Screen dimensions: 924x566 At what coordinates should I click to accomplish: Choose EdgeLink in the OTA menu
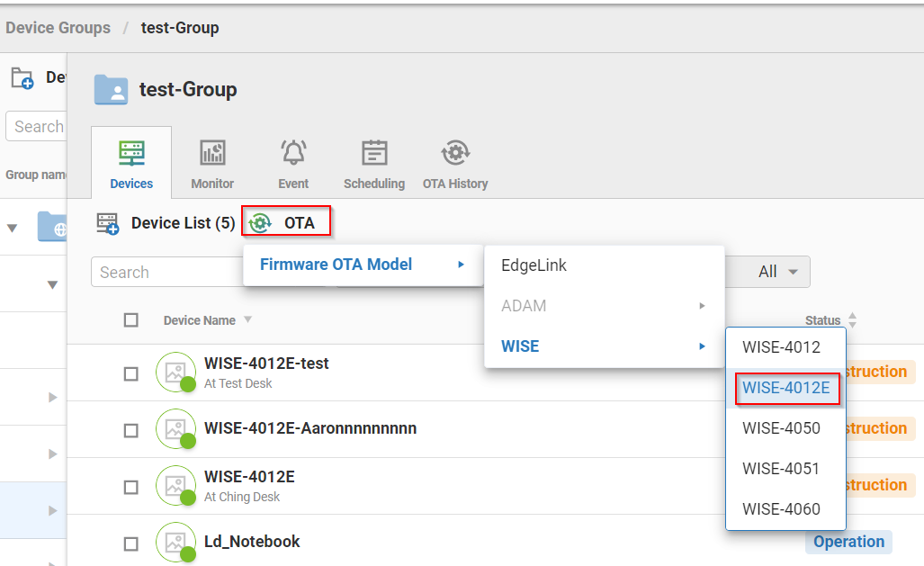pos(534,265)
